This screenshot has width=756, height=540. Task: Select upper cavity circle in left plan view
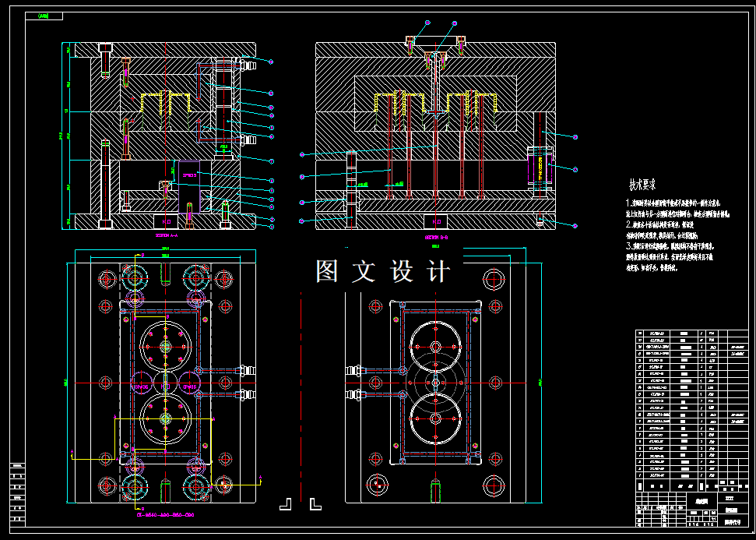(x=165, y=347)
